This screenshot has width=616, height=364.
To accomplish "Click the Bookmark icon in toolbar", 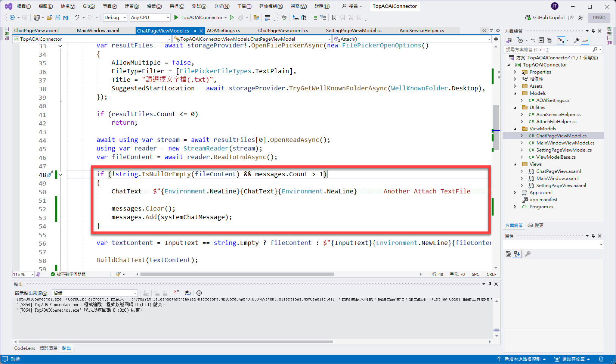I will tap(334, 18).
